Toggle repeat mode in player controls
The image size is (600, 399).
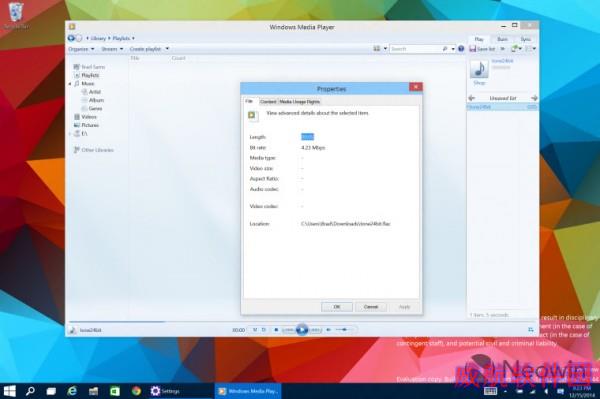264,330
